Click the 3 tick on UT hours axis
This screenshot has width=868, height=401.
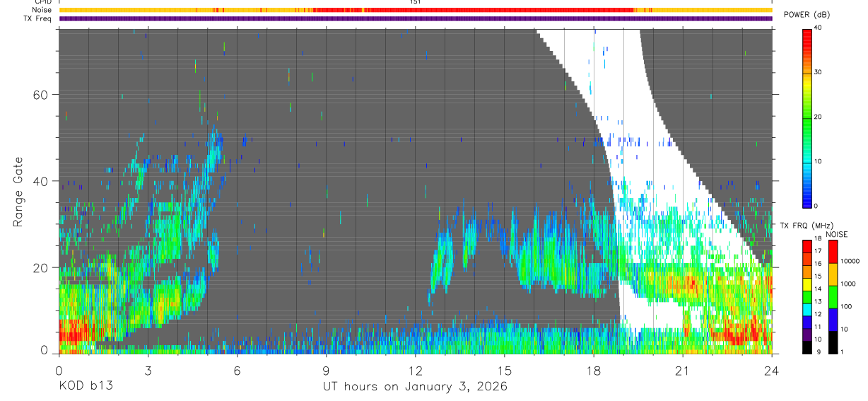click(148, 370)
